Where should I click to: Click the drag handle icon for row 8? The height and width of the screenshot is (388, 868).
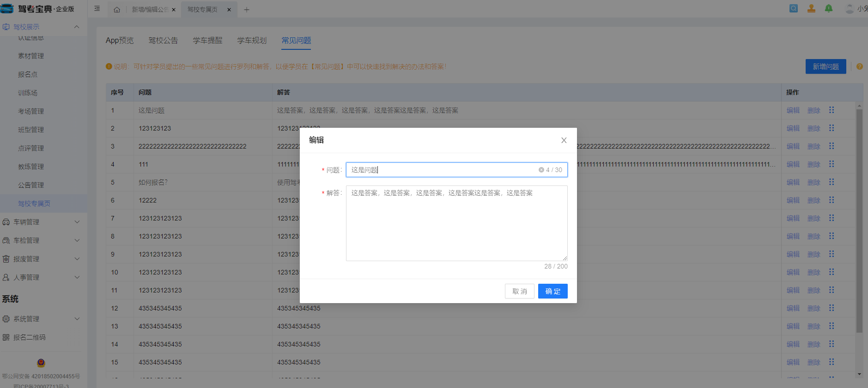[832, 236]
